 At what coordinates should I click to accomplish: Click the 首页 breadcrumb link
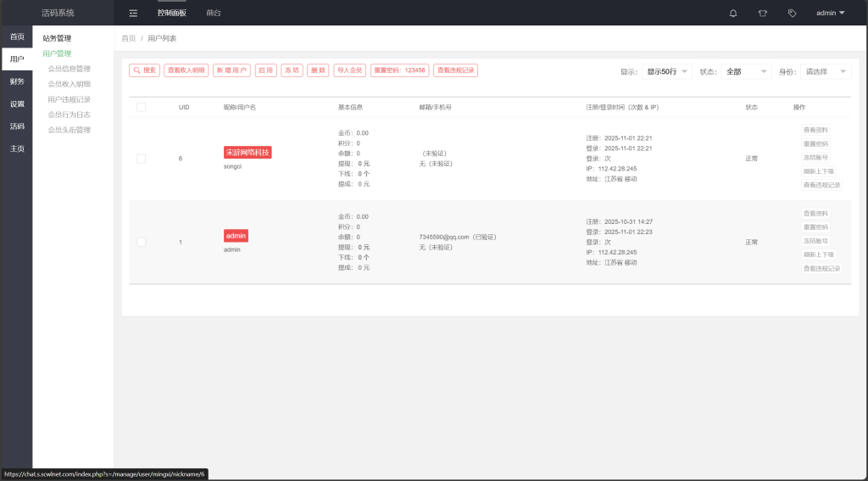coord(128,38)
